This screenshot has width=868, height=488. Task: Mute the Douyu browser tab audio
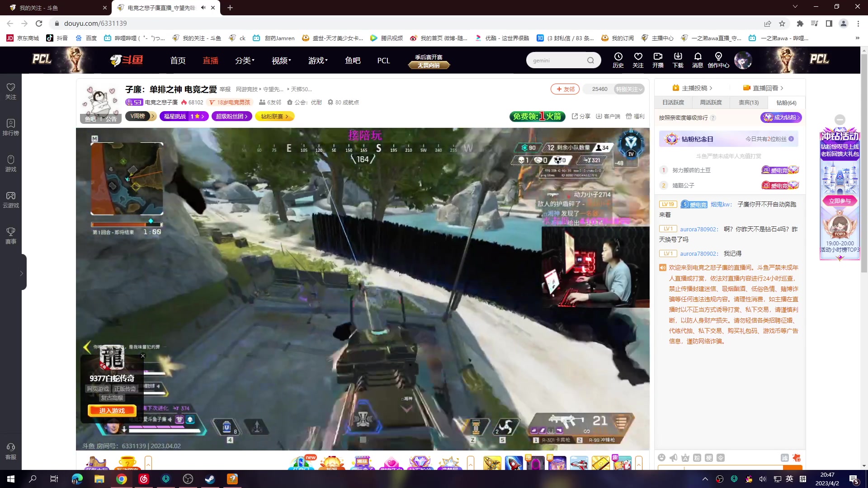click(x=203, y=7)
